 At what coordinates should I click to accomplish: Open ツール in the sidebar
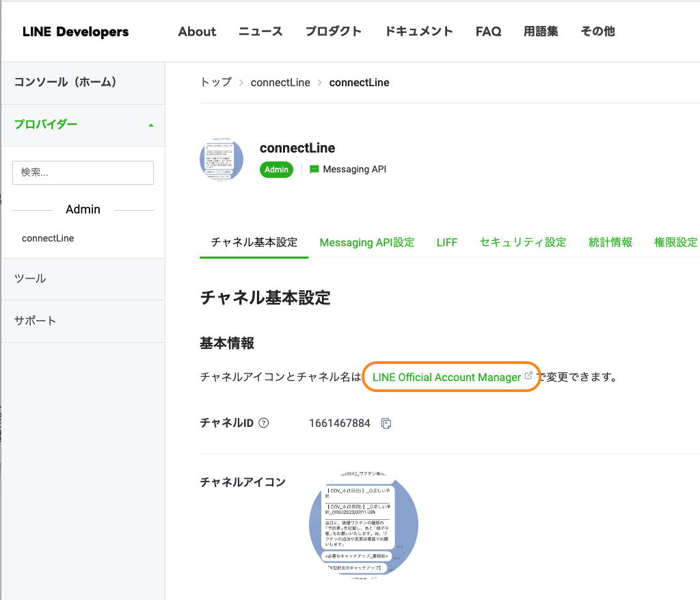pyautogui.click(x=83, y=278)
